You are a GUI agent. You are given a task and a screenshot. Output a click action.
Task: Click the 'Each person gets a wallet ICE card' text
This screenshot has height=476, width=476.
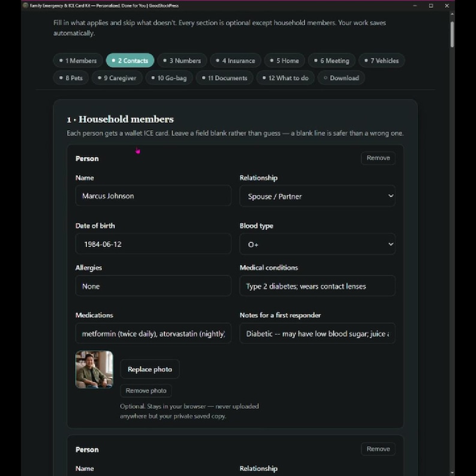click(235, 133)
